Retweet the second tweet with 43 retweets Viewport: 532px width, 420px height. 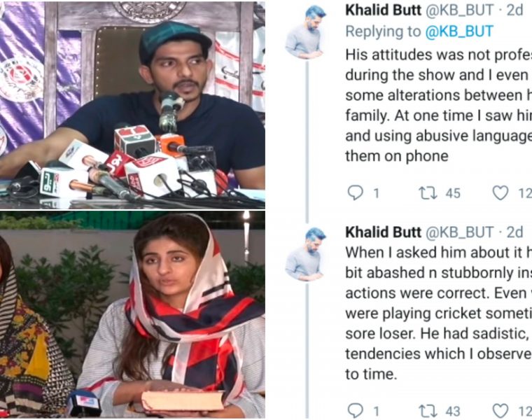tap(428, 411)
